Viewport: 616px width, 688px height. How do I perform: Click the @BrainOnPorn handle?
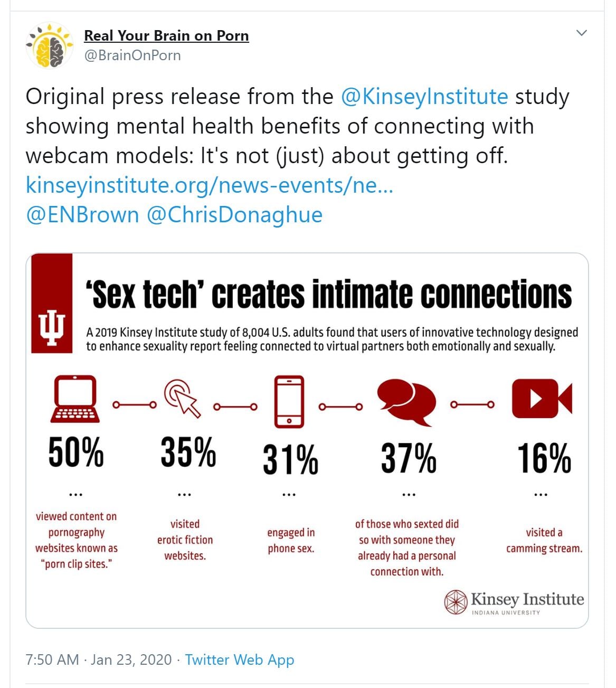point(132,55)
